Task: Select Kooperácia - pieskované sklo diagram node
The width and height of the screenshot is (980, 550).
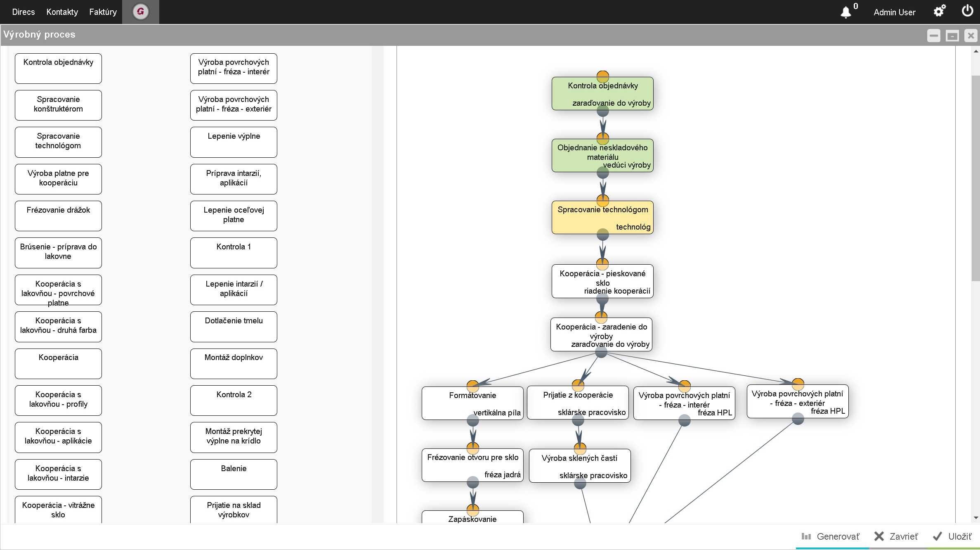Action: tap(602, 281)
